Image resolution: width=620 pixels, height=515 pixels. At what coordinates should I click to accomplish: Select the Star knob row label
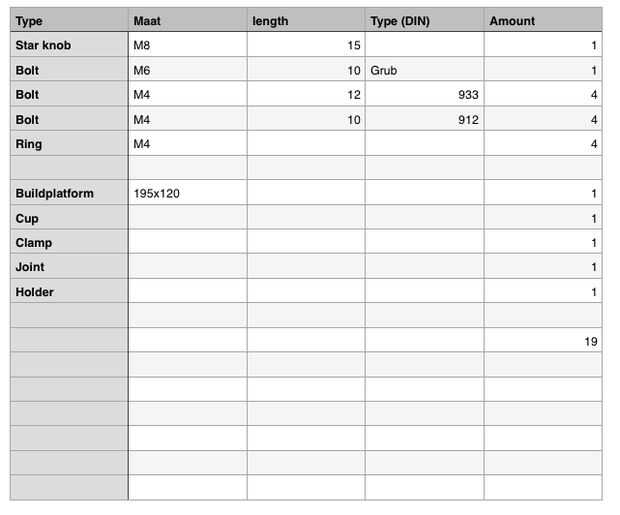[x=69, y=45]
